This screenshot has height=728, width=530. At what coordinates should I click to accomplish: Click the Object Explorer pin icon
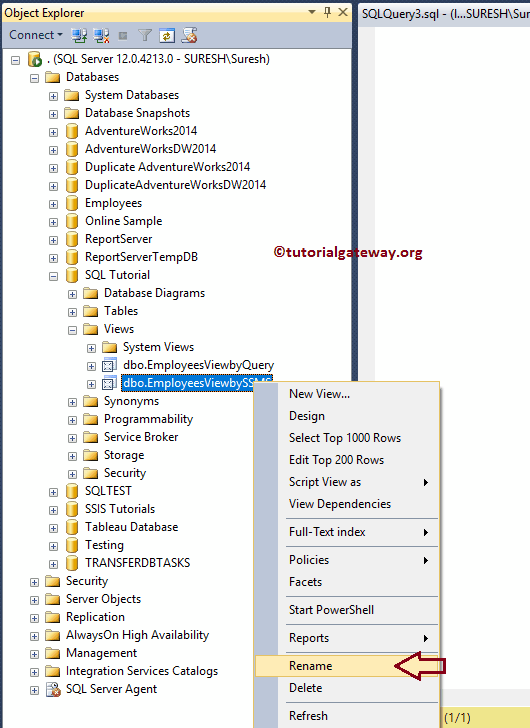(x=328, y=13)
